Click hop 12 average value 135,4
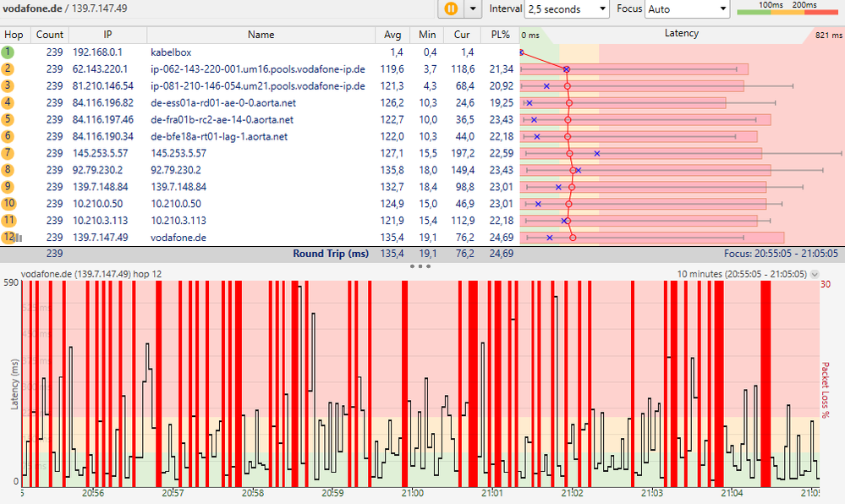845x504 pixels. click(392, 237)
